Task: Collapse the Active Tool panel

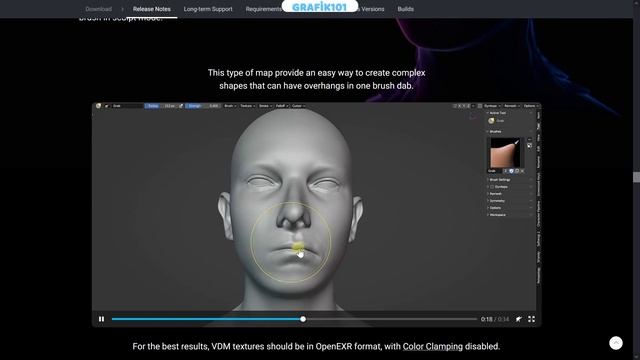Action: pyautogui.click(x=497, y=113)
